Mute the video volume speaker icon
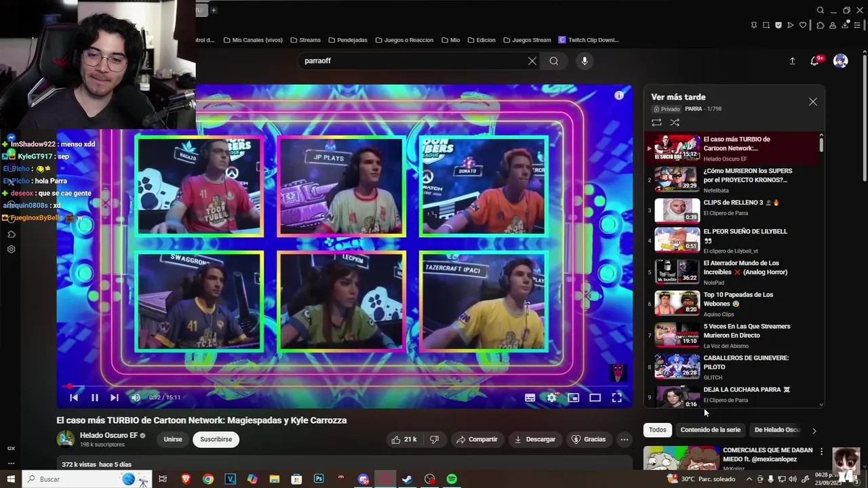868x488 pixels. tap(135, 398)
